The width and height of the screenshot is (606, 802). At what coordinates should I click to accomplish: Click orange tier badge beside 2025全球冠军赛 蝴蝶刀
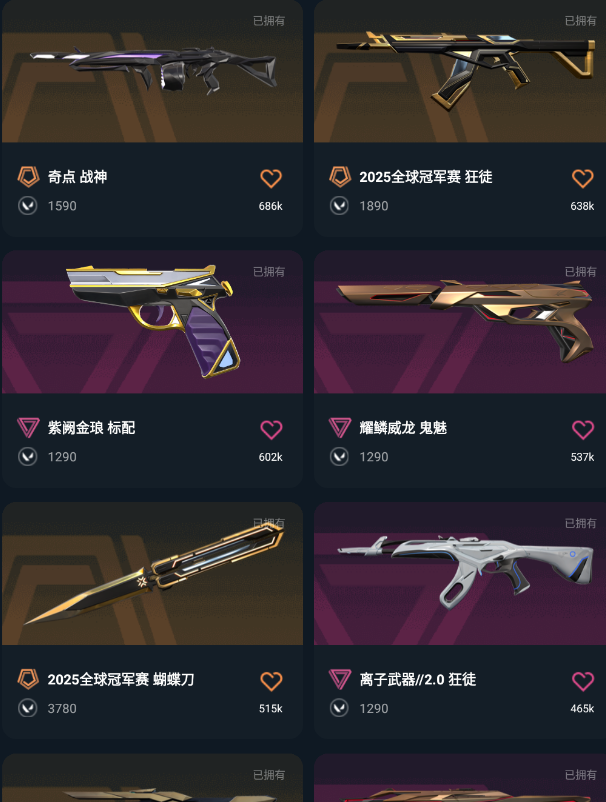click(x=28, y=679)
